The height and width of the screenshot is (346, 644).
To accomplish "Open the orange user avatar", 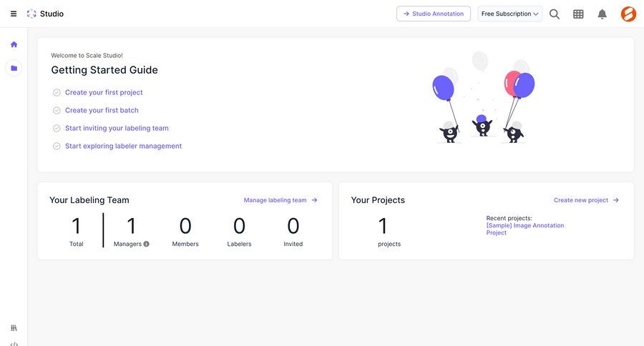I will (x=628, y=14).
